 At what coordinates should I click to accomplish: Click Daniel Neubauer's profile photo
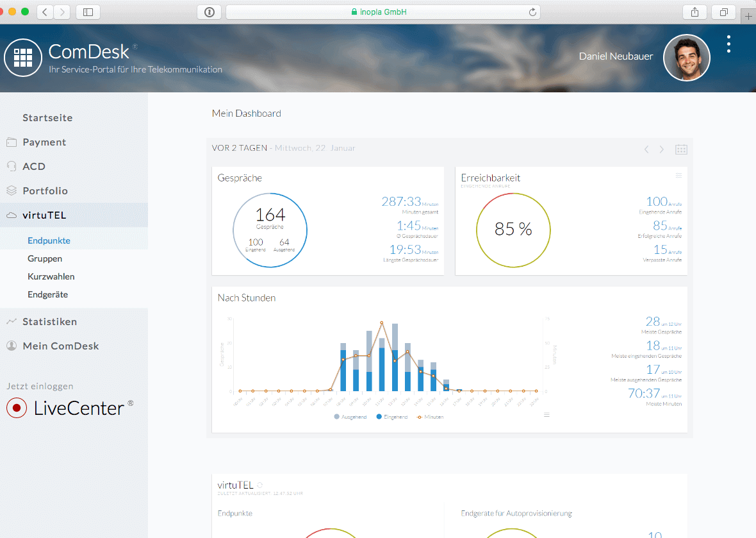687,58
